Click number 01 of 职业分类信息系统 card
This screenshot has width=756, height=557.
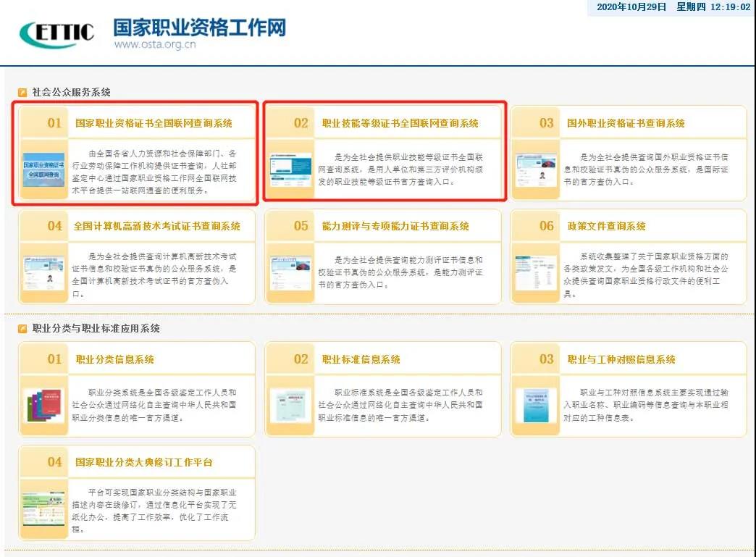54,359
